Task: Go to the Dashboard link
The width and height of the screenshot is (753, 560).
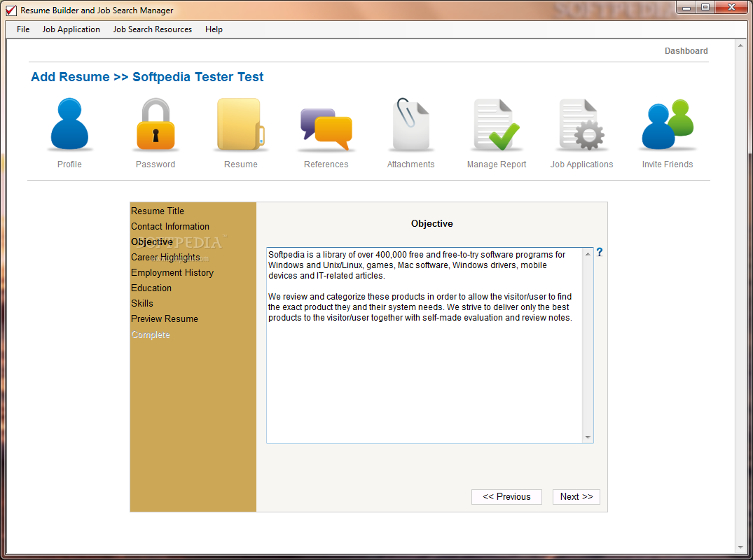Action: pos(686,51)
